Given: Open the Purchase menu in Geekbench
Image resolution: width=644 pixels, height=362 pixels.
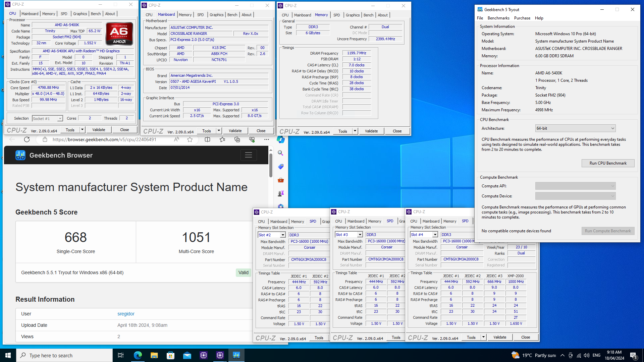Looking at the screenshot, I should (522, 18).
